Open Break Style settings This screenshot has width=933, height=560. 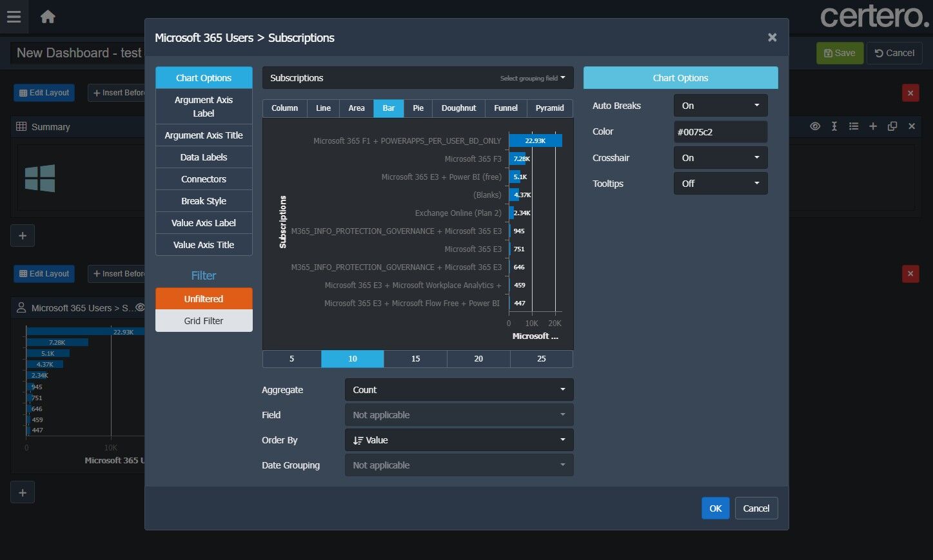click(204, 201)
